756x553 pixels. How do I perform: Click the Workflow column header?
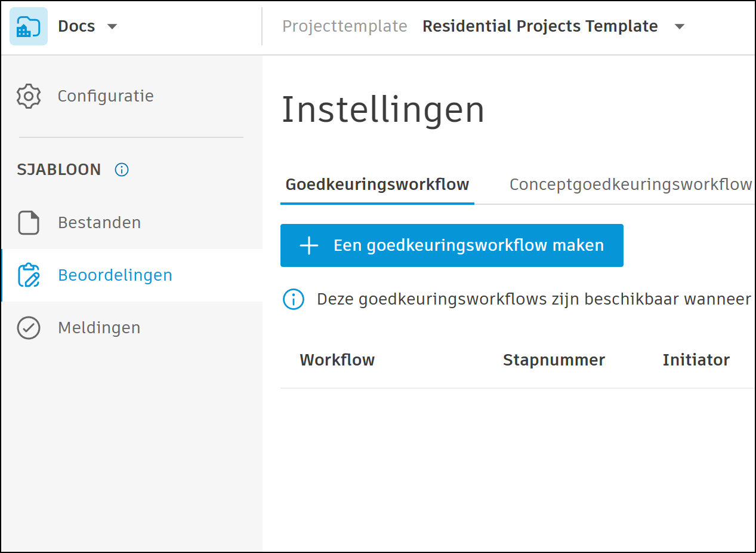[x=337, y=360]
